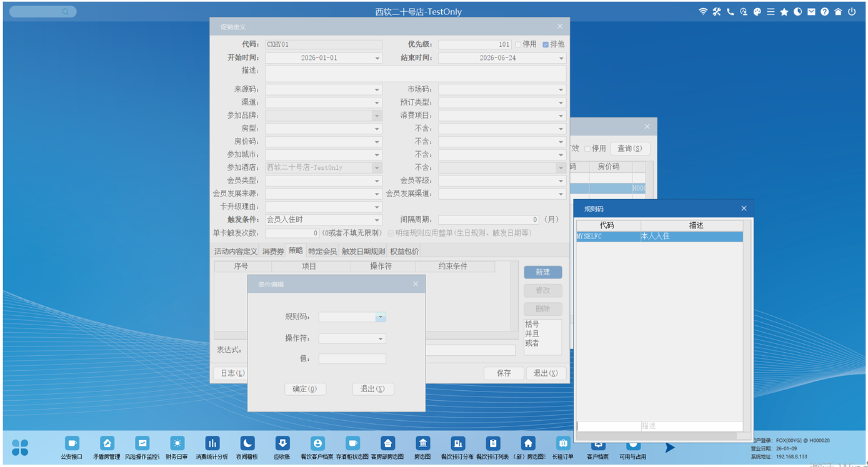Viewport: 868px width, 467px height.
Task: Click the 单卡触发次数 input field
Action: [292, 233]
